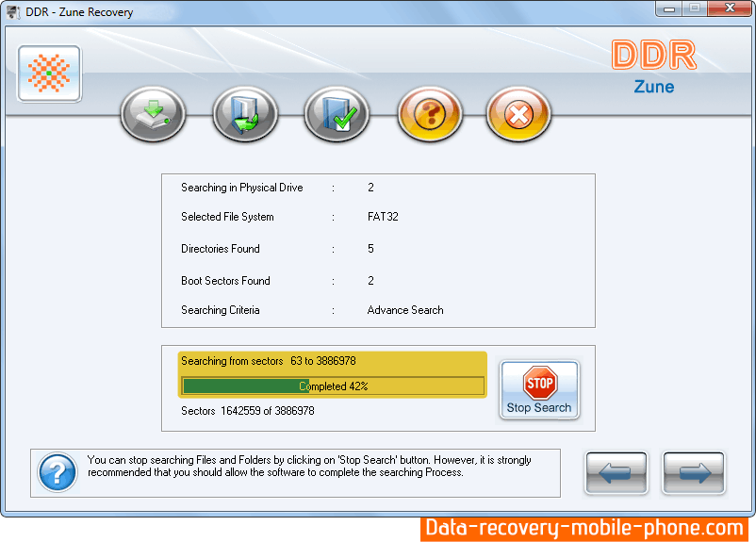The height and width of the screenshot is (542, 756).
Task: Minimize the DDR Zune Recovery window
Action: click(669, 10)
